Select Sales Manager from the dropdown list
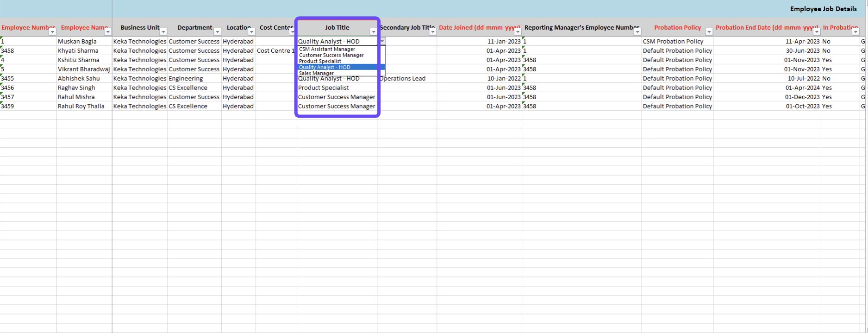This screenshot has height=333, width=868. click(x=316, y=73)
